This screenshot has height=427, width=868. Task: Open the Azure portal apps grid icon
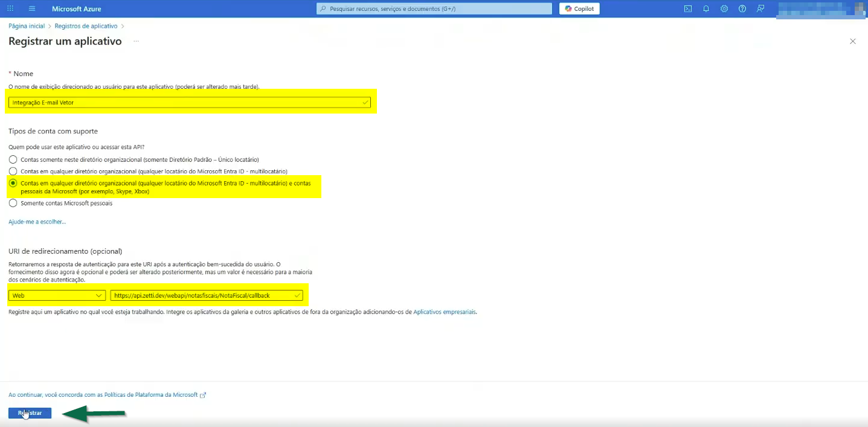coord(10,8)
